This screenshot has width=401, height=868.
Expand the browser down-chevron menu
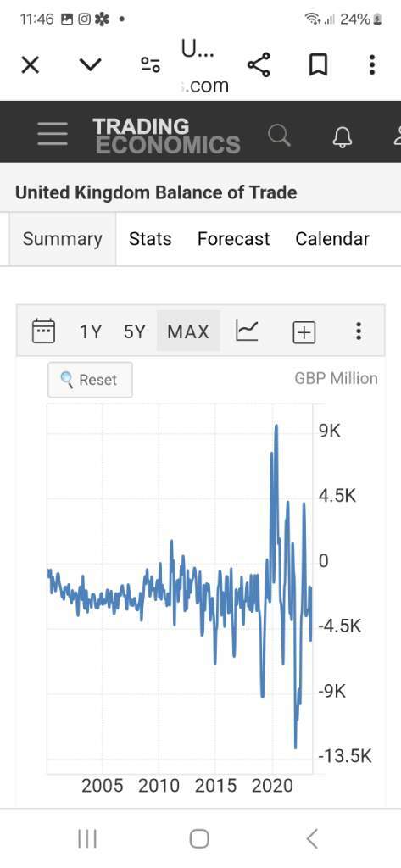pos(90,64)
